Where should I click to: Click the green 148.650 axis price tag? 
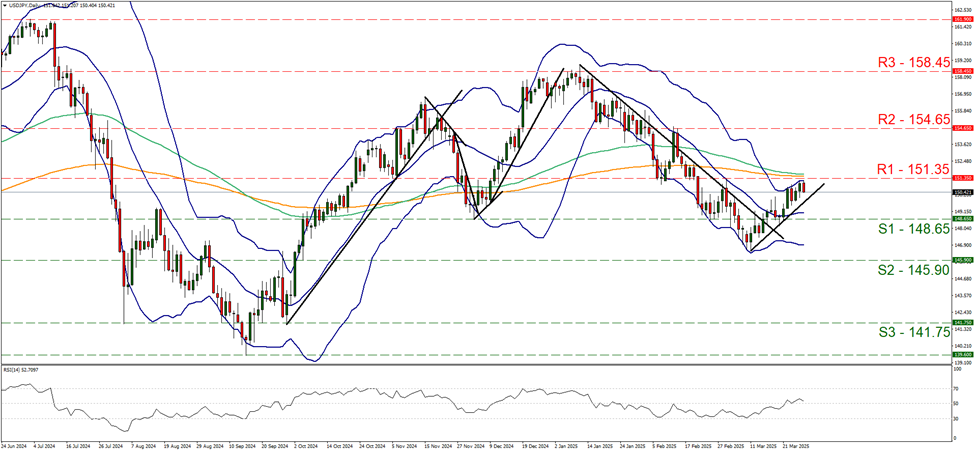coord(959,219)
